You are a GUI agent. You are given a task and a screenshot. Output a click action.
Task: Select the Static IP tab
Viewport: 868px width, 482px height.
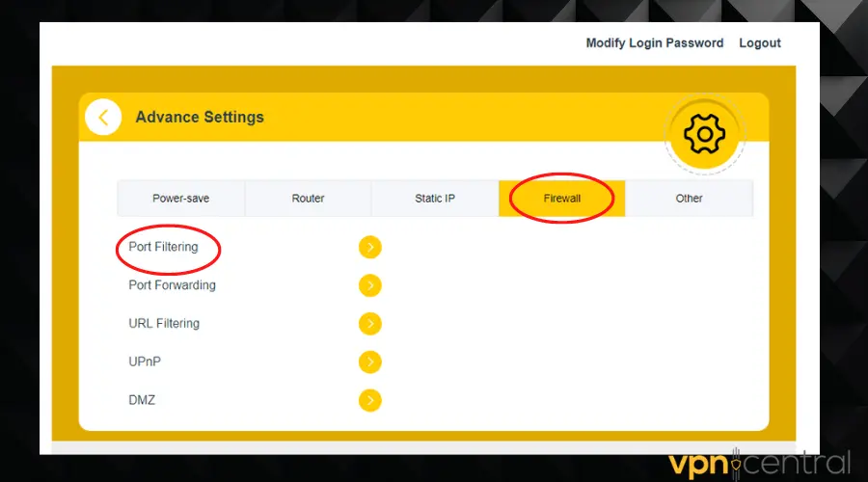coord(435,199)
